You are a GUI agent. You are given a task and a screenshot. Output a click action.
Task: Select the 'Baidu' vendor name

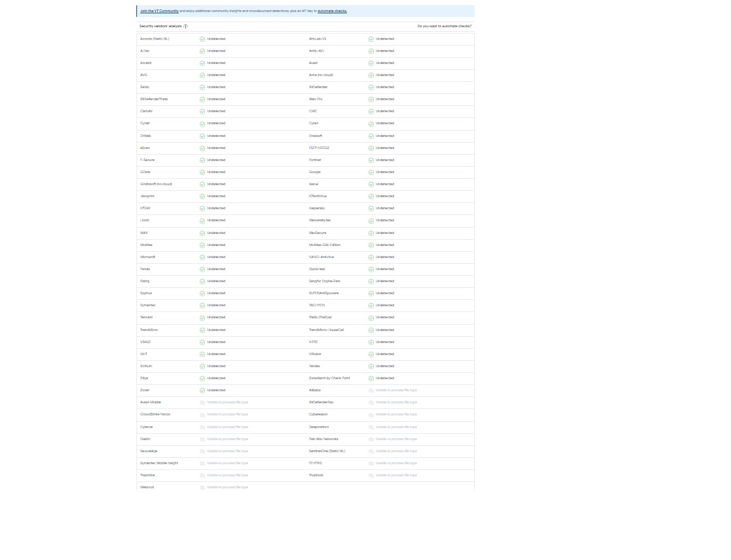coord(145,87)
